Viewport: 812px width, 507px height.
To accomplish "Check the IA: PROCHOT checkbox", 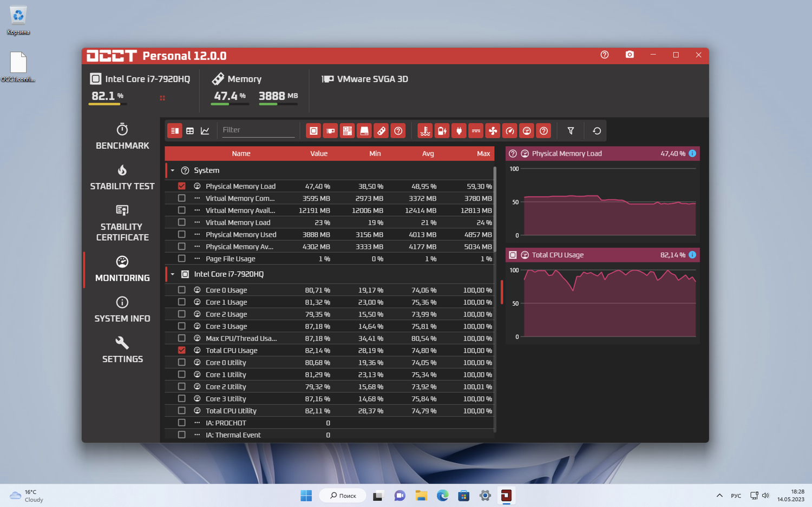I will (x=182, y=423).
